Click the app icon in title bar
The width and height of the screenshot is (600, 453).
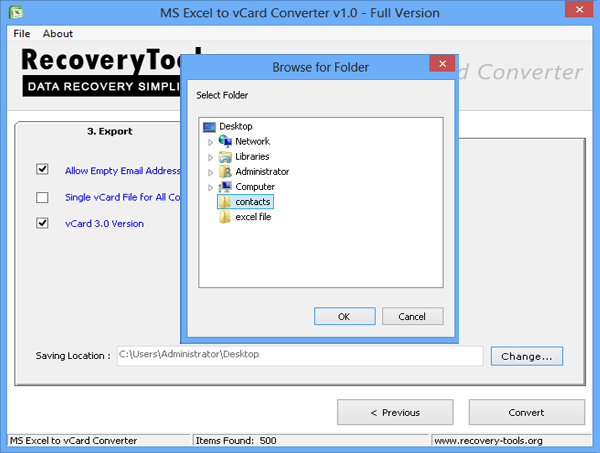[16, 12]
